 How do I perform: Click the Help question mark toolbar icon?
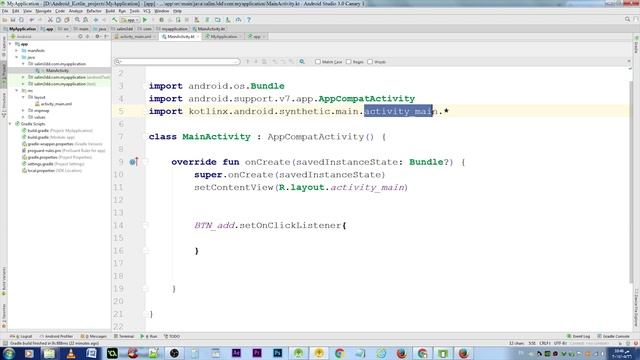point(249,20)
